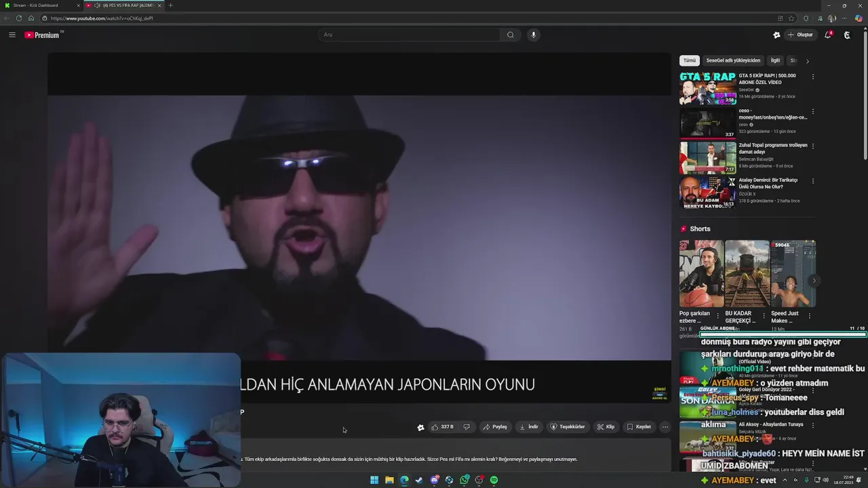Image resolution: width=868 pixels, height=488 pixels.
Task: Open options for Atalay Demirci video
Action: click(813, 181)
